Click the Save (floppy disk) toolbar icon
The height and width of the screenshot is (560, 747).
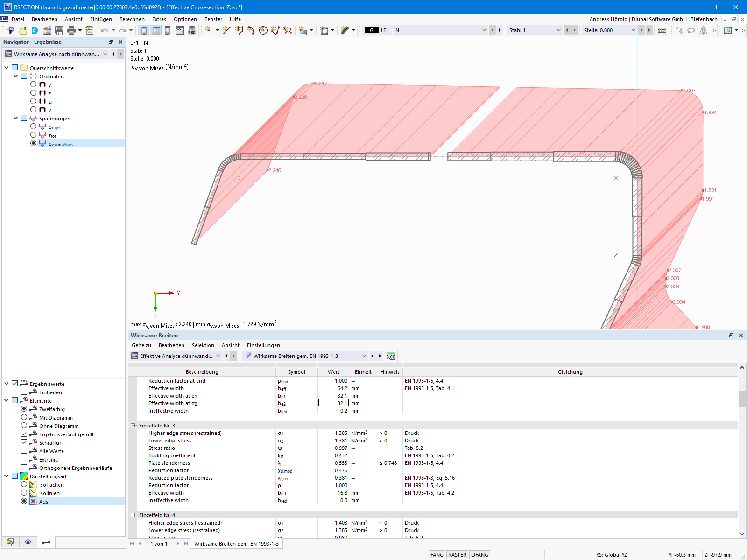pyautogui.click(x=59, y=30)
